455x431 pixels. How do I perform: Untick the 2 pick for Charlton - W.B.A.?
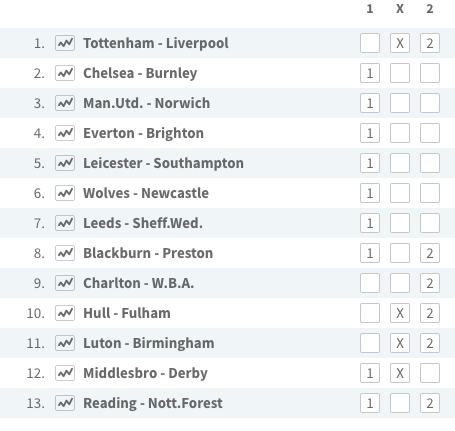point(430,283)
